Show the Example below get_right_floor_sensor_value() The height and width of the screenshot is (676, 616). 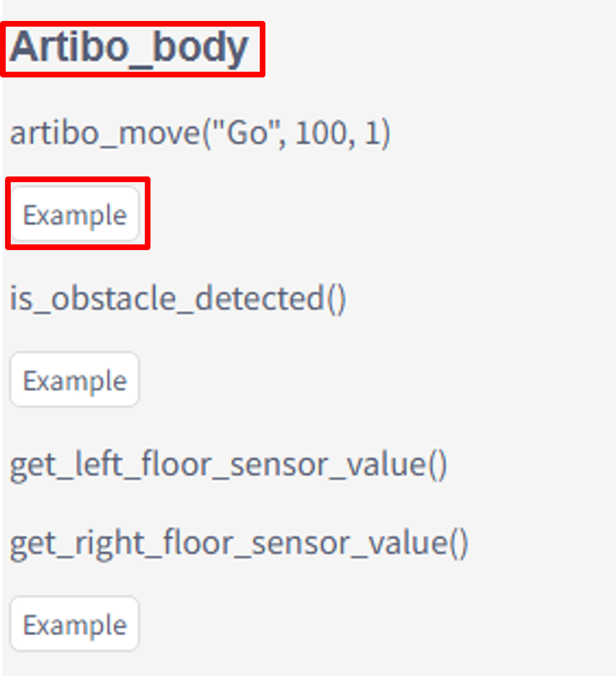[x=75, y=624]
